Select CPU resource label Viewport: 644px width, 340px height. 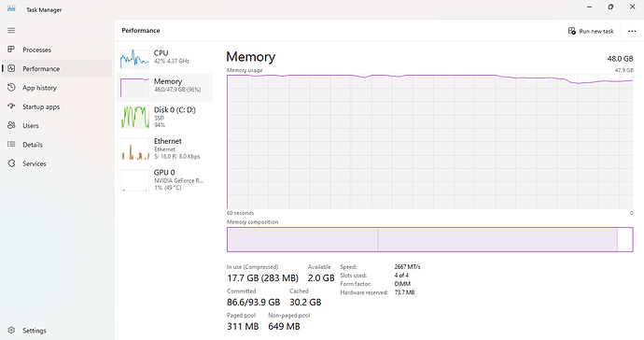[x=161, y=53]
